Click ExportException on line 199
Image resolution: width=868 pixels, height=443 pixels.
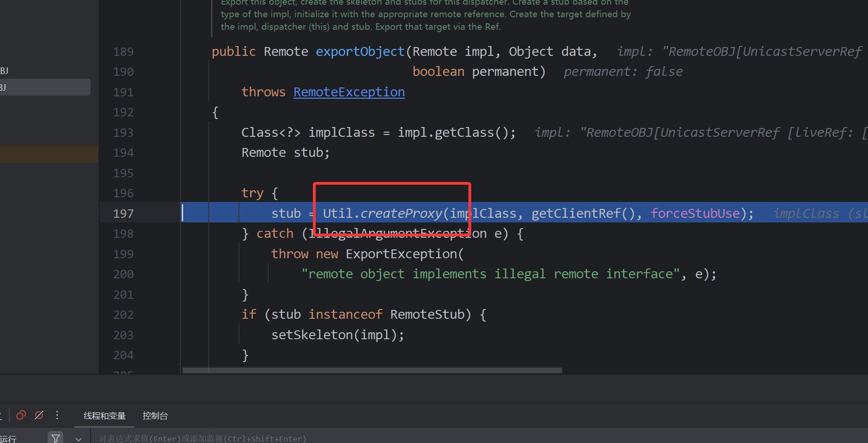401,254
